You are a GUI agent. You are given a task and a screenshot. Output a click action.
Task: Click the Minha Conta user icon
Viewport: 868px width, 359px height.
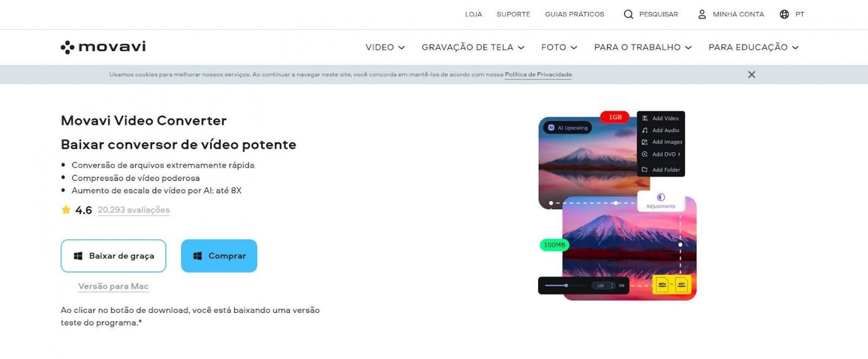[x=702, y=14]
